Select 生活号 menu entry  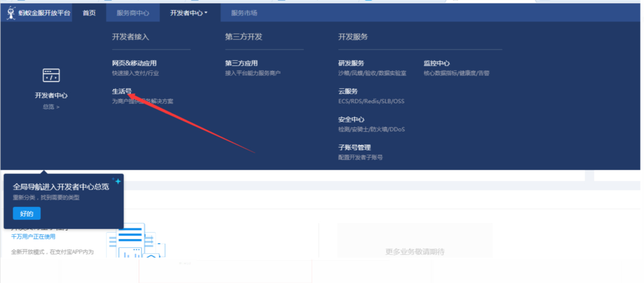(x=122, y=91)
